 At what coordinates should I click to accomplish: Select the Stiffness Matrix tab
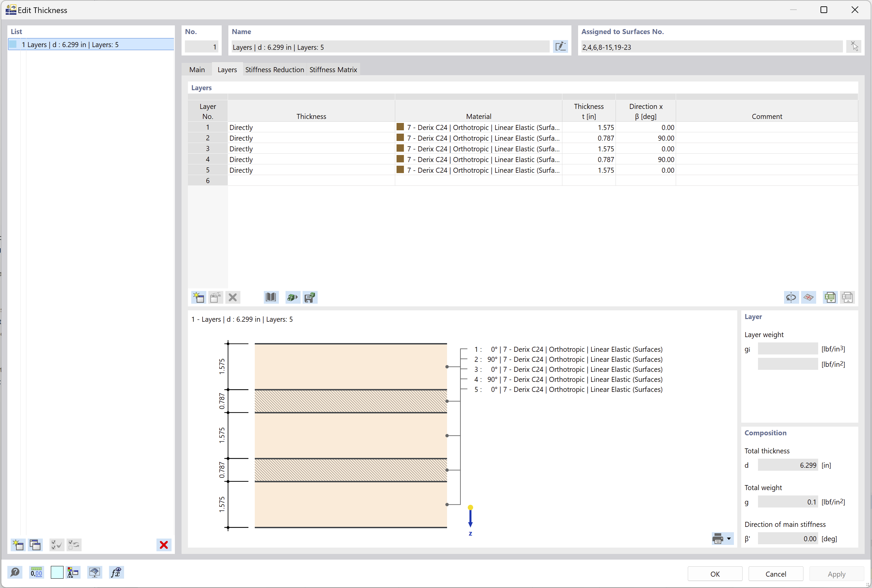click(334, 69)
